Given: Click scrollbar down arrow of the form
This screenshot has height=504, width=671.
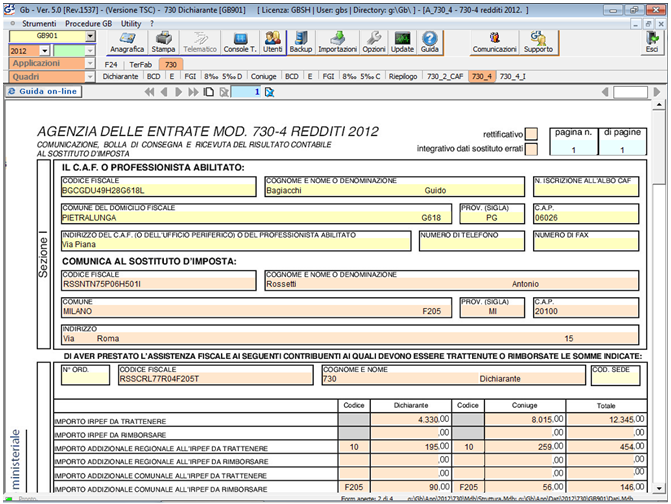Looking at the screenshot, I should click(x=659, y=488).
